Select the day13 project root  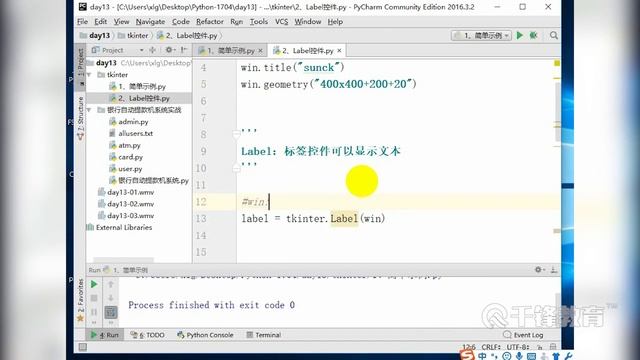(106, 63)
